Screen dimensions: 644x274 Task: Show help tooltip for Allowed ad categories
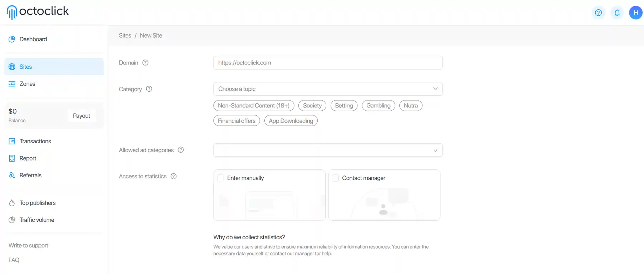click(x=181, y=150)
